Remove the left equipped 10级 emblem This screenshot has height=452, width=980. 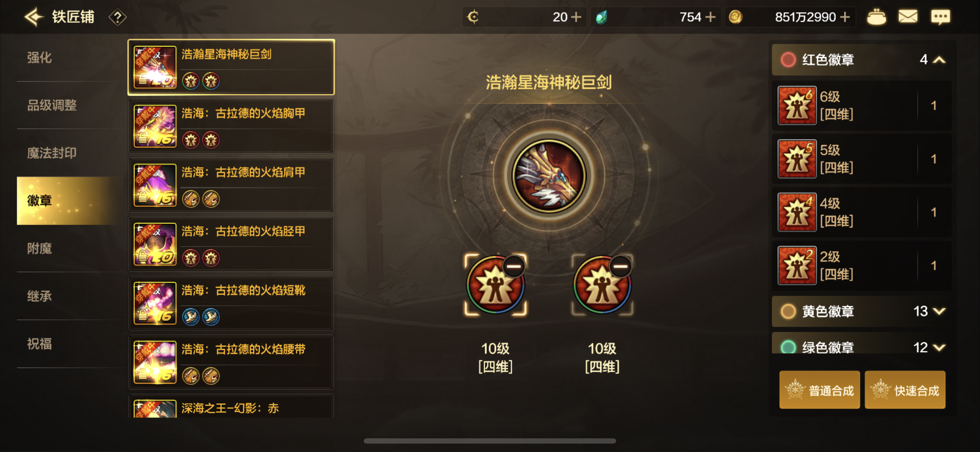(x=513, y=266)
